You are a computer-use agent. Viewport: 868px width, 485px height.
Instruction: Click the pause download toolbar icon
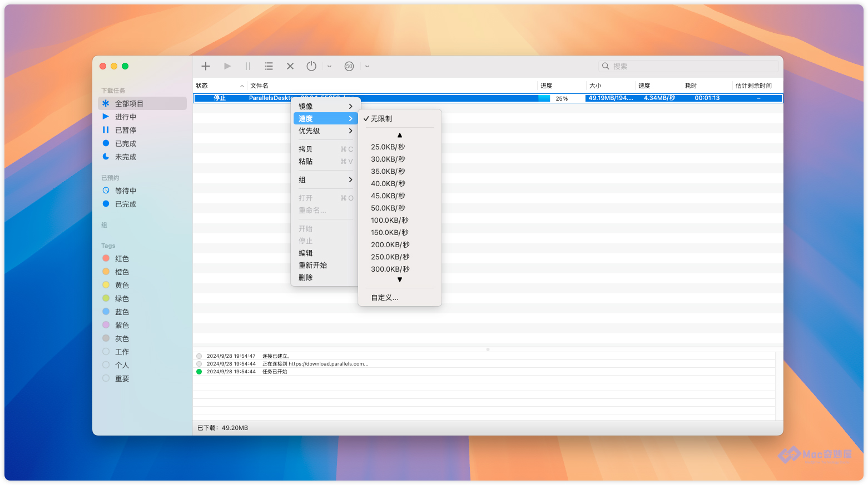tap(248, 66)
